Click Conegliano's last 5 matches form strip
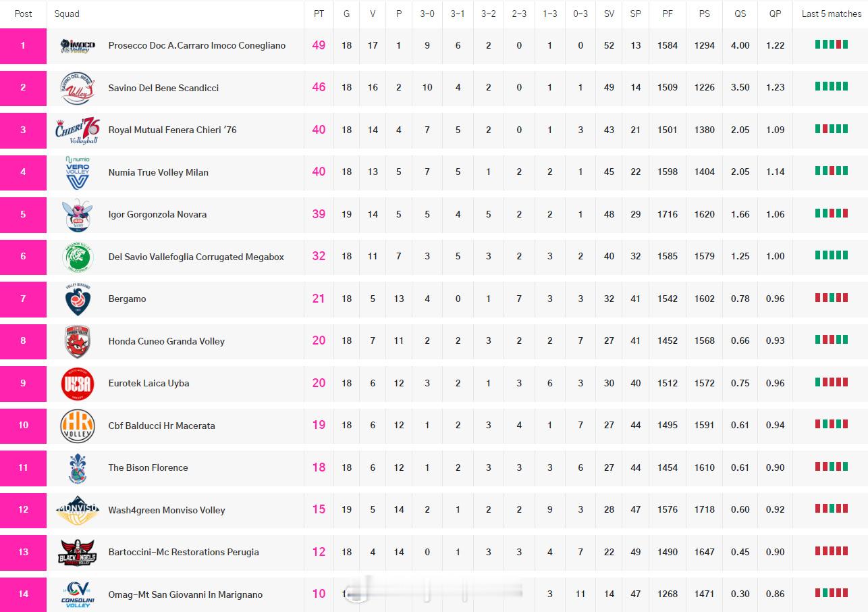Viewport: 868px width, 612px height. pos(832,45)
